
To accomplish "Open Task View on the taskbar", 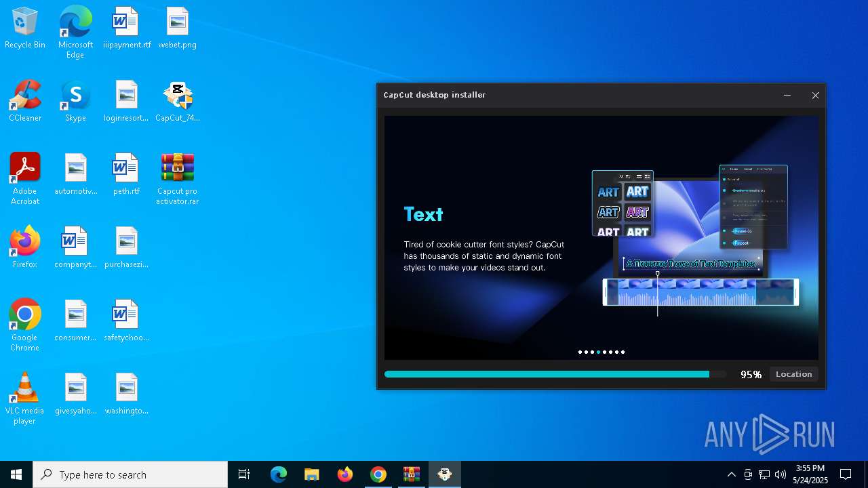I will coord(244,474).
